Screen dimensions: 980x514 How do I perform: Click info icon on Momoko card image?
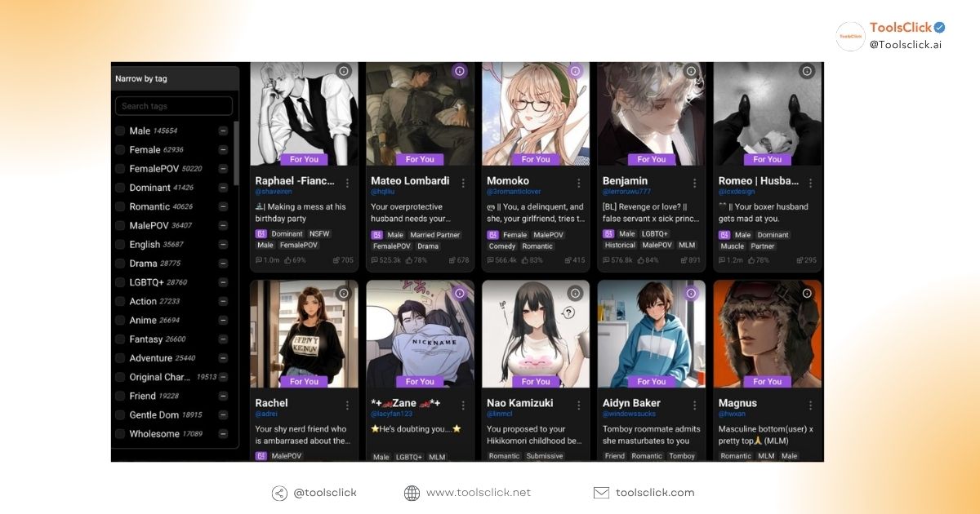(576, 71)
